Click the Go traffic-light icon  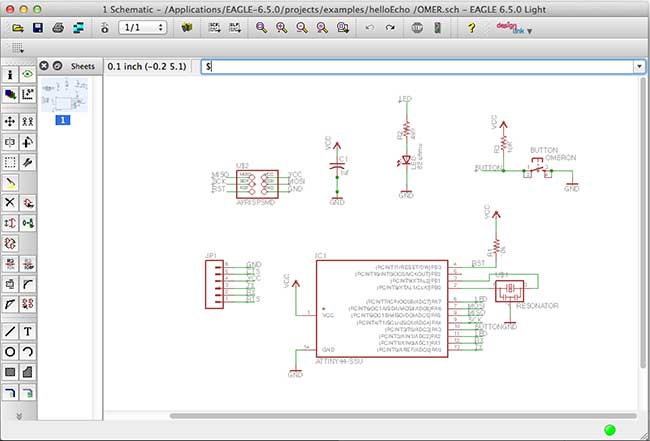pos(438,28)
